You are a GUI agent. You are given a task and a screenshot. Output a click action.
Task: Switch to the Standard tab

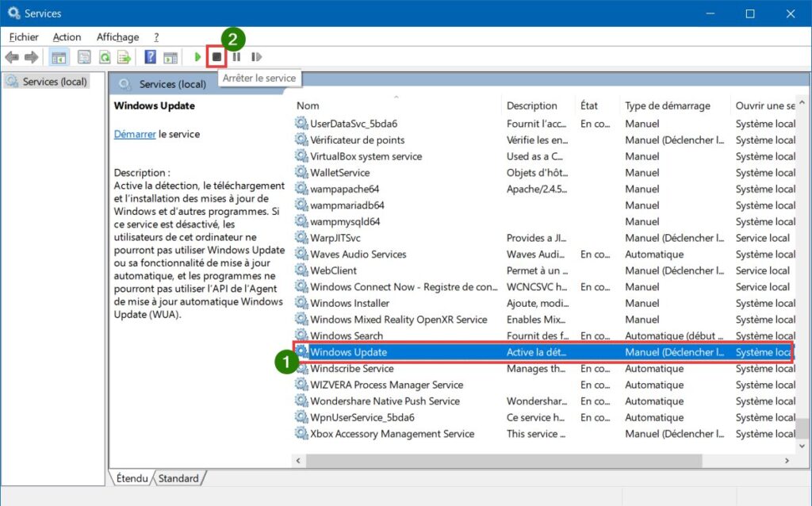(179, 478)
